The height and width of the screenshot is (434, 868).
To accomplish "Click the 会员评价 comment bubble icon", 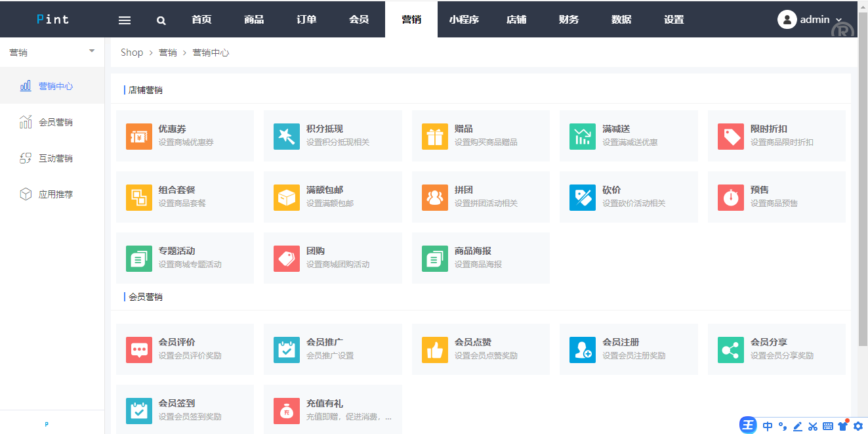I will (139, 349).
